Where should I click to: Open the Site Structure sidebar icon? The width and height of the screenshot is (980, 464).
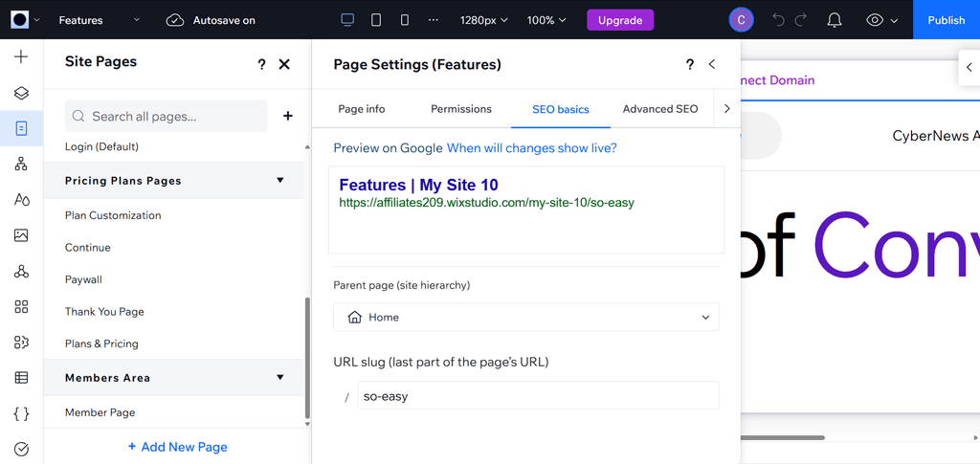21,165
